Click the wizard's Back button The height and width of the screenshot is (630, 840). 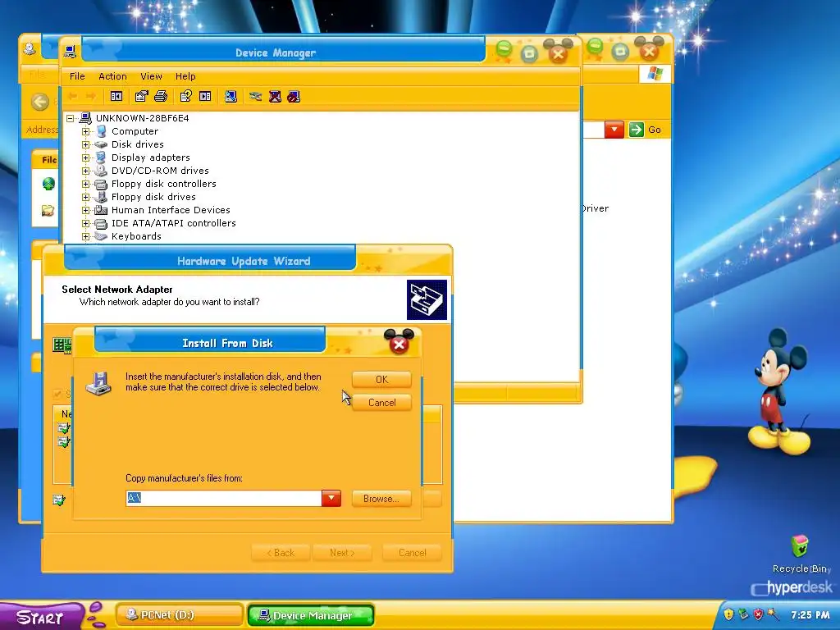(281, 552)
